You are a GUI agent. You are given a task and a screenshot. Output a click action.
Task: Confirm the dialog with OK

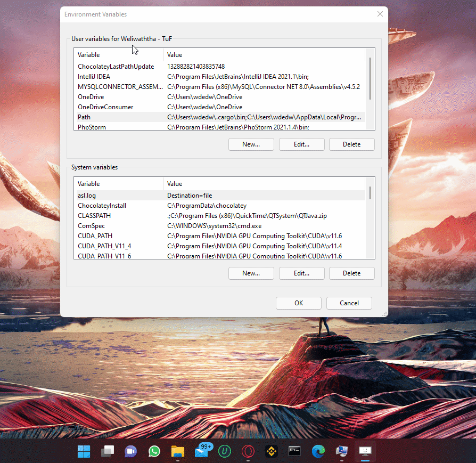click(299, 303)
